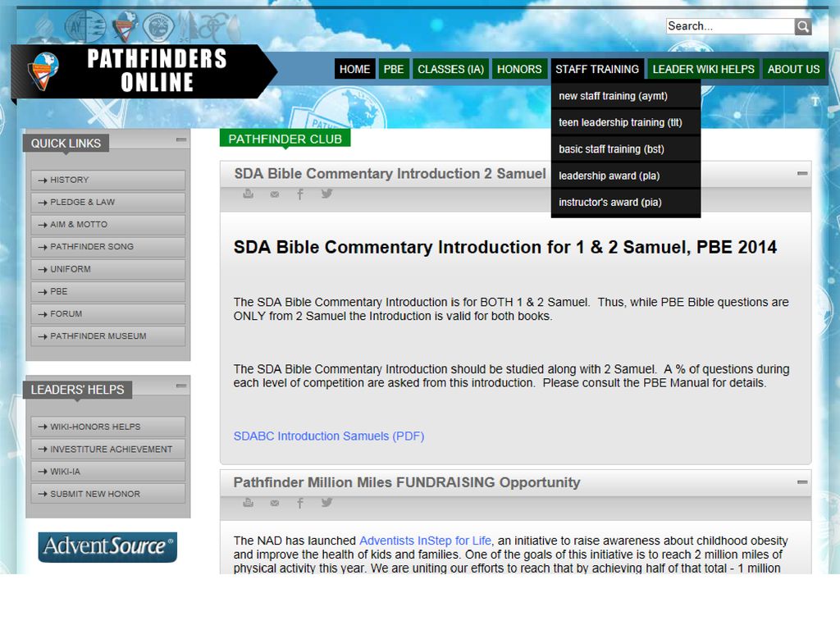Email the 2 Samuel commentary article
This screenshot has width=840, height=630.
274,194
